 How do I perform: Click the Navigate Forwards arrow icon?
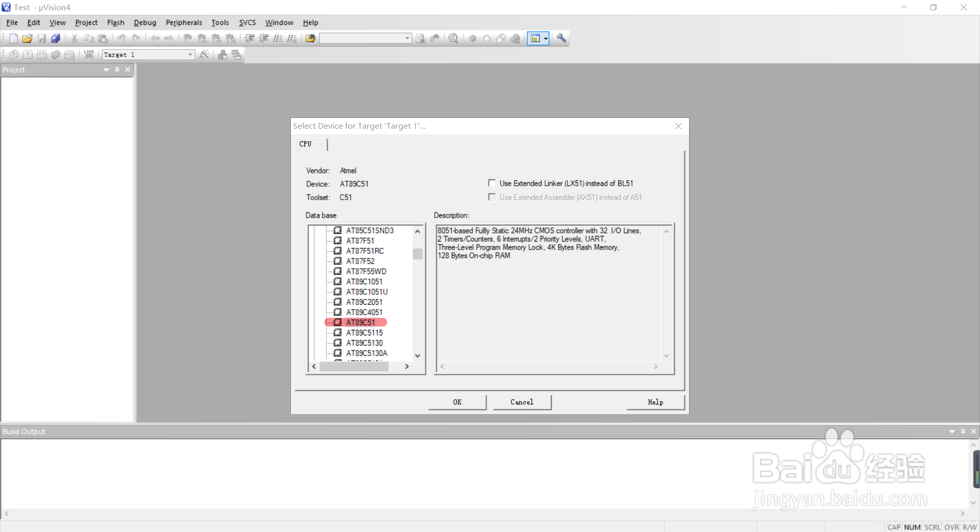click(169, 38)
